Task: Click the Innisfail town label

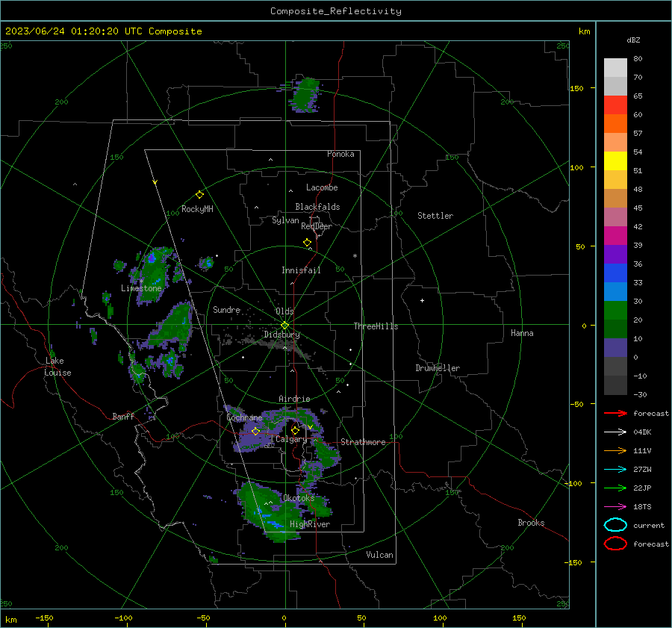Action: pyautogui.click(x=301, y=270)
